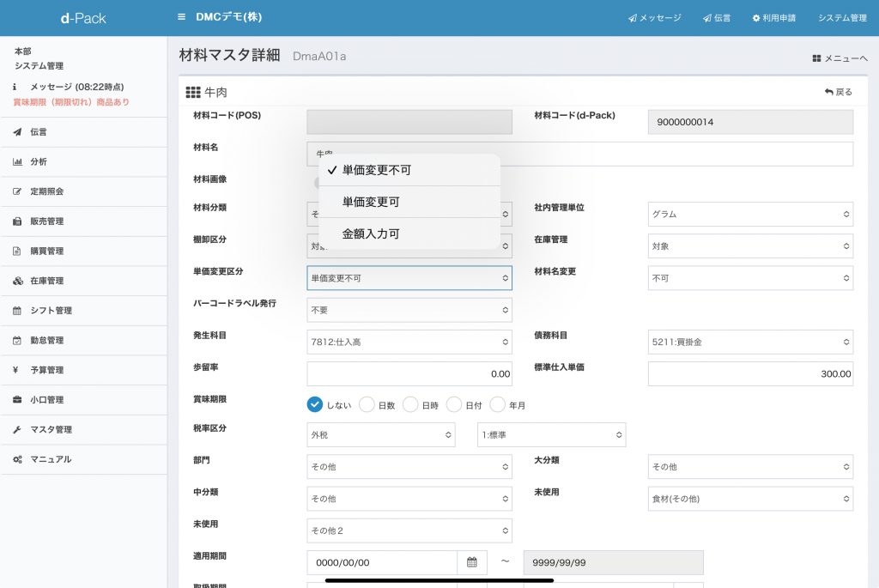Viewport: 879px width, 588px height.
Task: Open the dropdown showing その他２
Action: click(409, 530)
